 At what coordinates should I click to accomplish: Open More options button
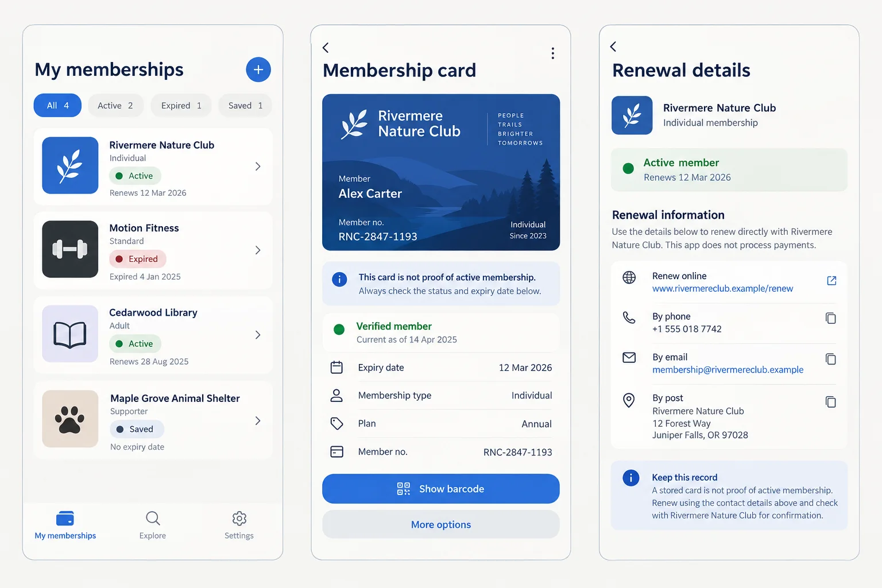pyautogui.click(x=441, y=524)
